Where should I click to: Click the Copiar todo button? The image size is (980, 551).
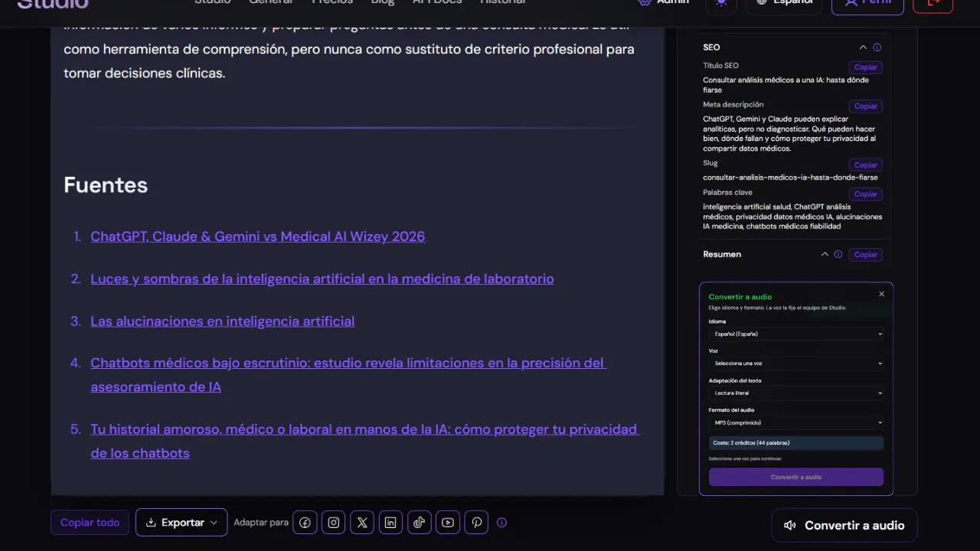pos(90,523)
